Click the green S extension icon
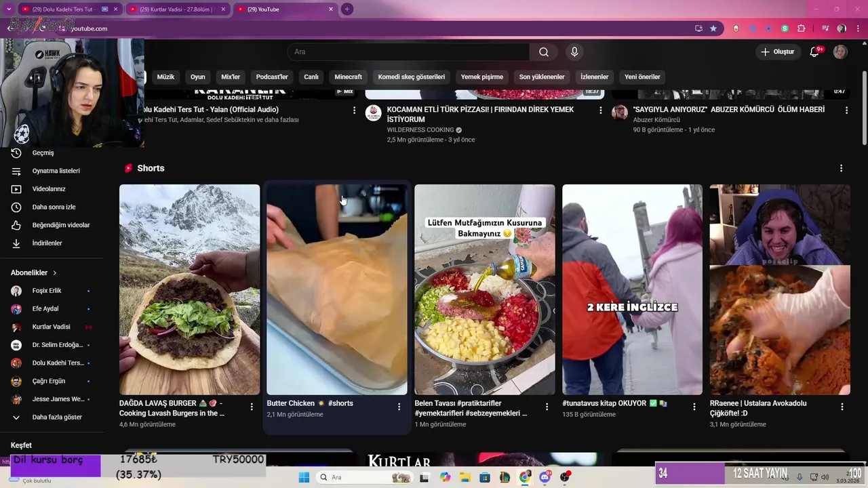 tap(785, 28)
